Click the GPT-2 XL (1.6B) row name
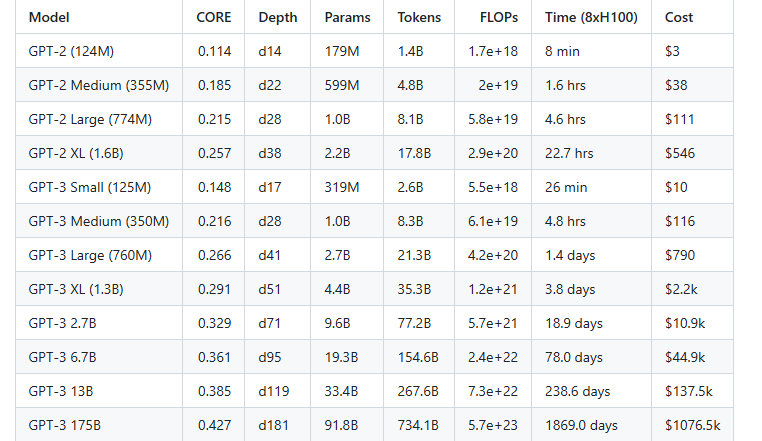The height and width of the screenshot is (441, 762). pyautogui.click(x=76, y=153)
